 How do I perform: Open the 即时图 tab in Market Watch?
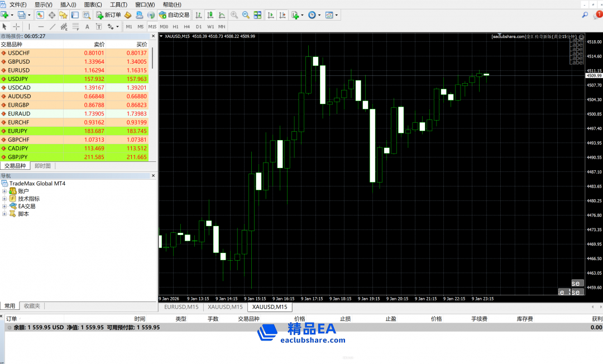click(x=42, y=166)
